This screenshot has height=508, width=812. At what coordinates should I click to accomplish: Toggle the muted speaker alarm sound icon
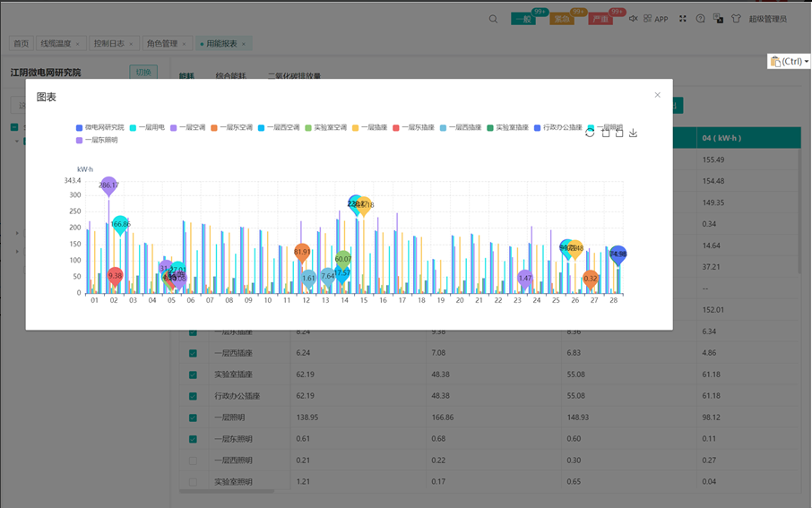coord(633,19)
